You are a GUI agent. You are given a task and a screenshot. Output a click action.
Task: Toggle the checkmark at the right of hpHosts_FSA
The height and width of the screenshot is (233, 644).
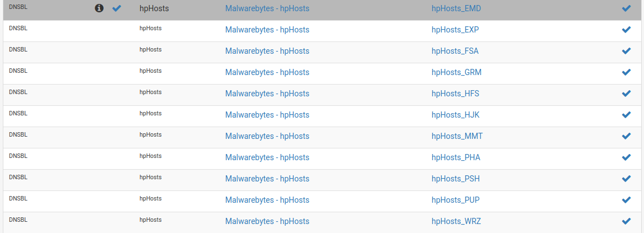coord(626,51)
